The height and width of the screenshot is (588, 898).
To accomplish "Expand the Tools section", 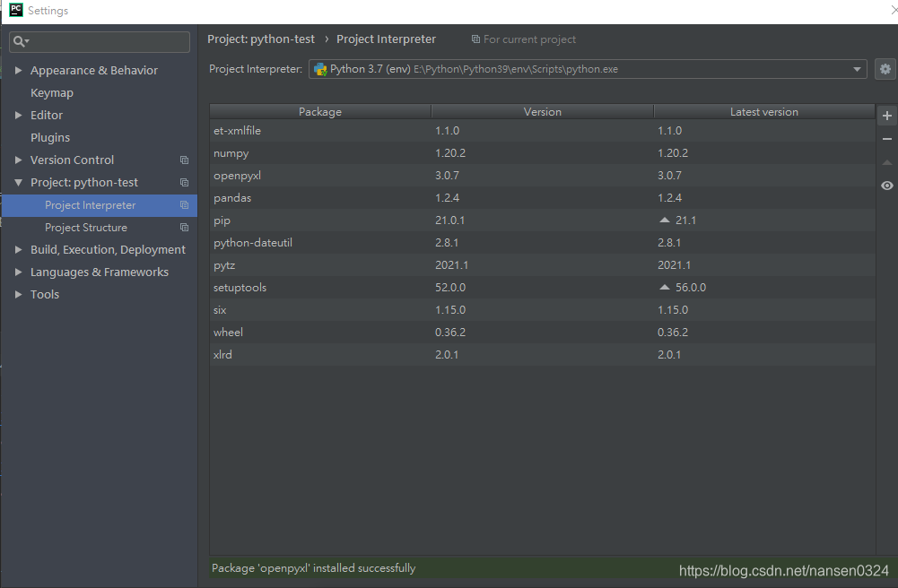I will 18,294.
